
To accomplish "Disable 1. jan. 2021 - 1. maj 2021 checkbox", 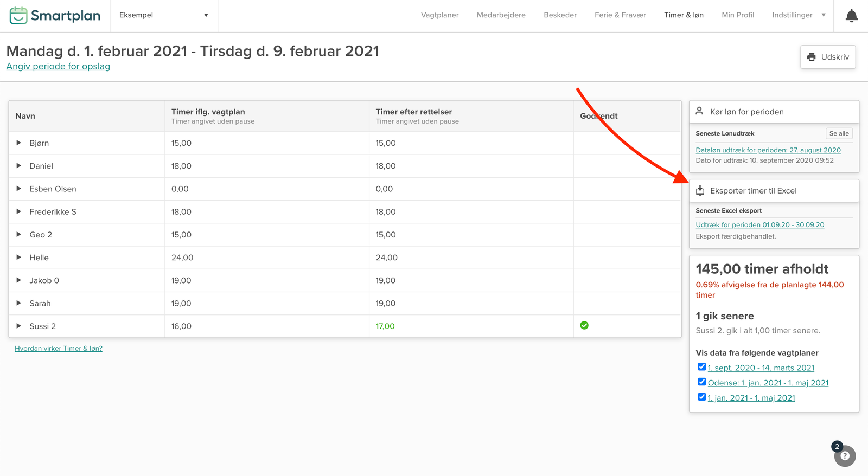I will [701, 397].
